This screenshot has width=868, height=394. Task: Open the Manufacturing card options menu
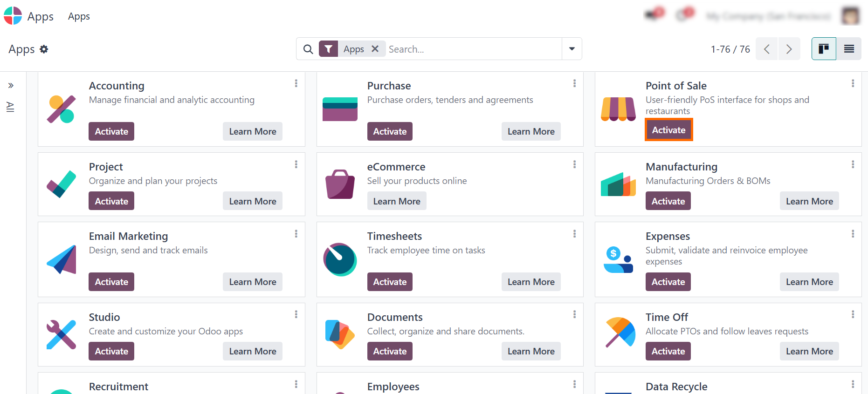[x=853, y=164]
